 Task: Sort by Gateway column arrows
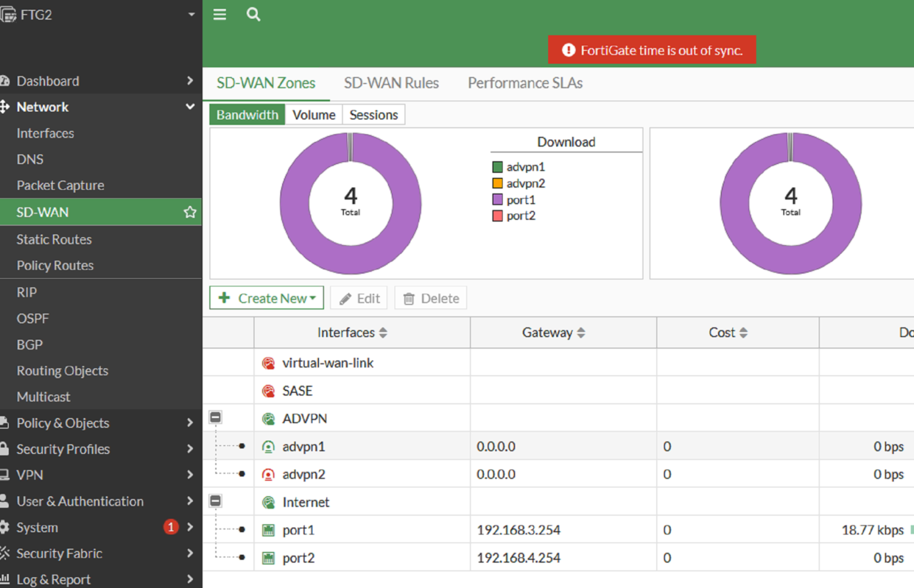tap(581, 333)
